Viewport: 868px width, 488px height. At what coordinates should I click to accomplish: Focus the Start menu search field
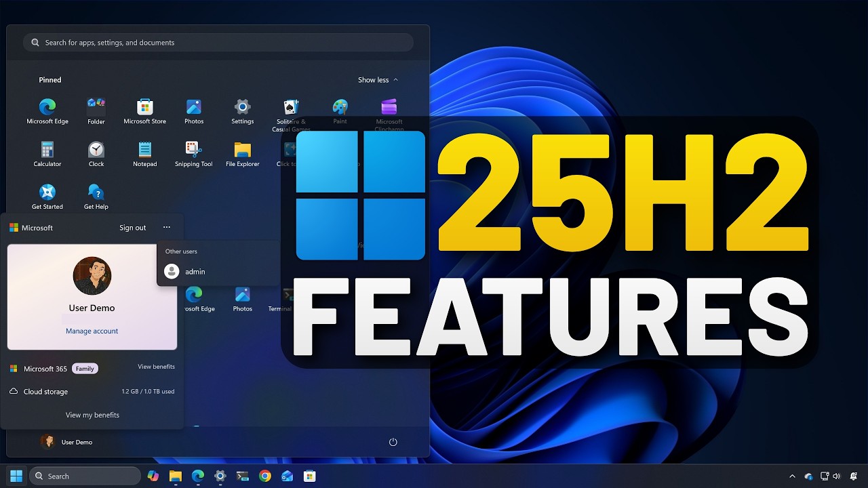pyautogui.click(x=218, y=42)
